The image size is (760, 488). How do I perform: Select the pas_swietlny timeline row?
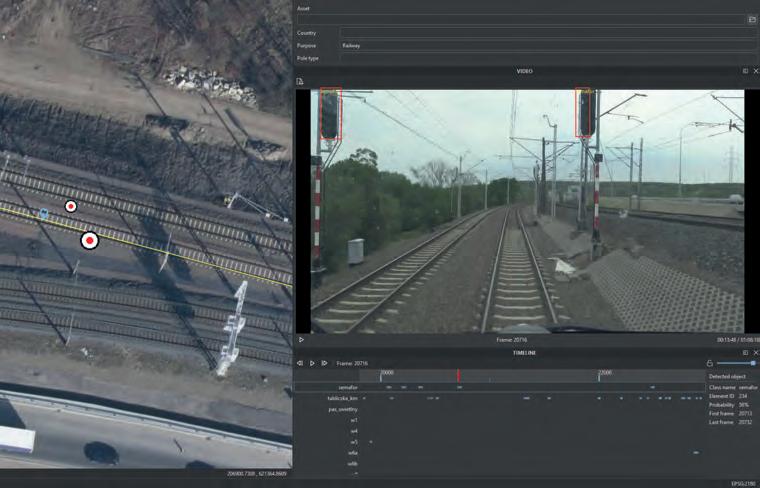[342, 409]
